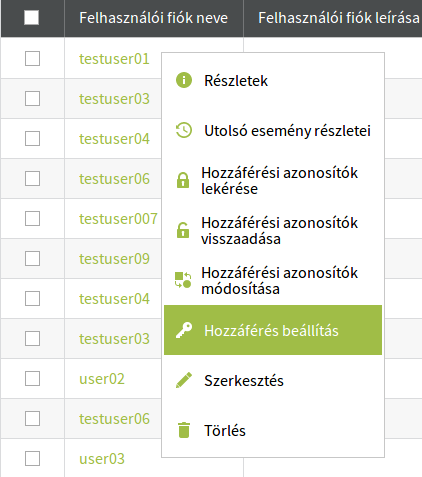Open the user03 account link
The image size is (422, 477).
tap(102, 459)
